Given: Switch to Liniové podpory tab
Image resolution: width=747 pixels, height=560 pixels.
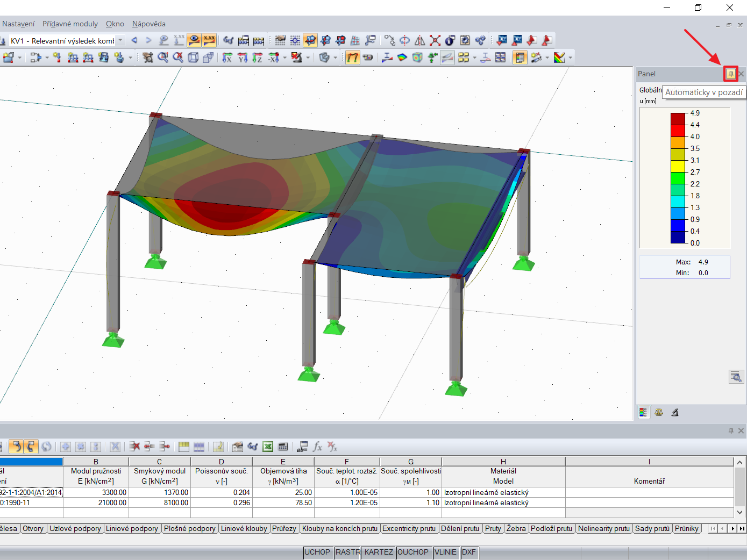Looking at the screenshot, I should coord(132,528).
